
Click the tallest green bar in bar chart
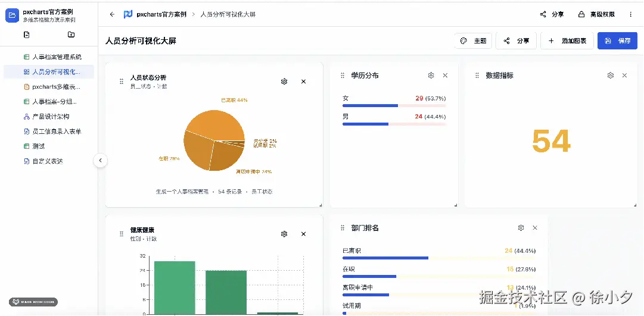coord(175,287)
